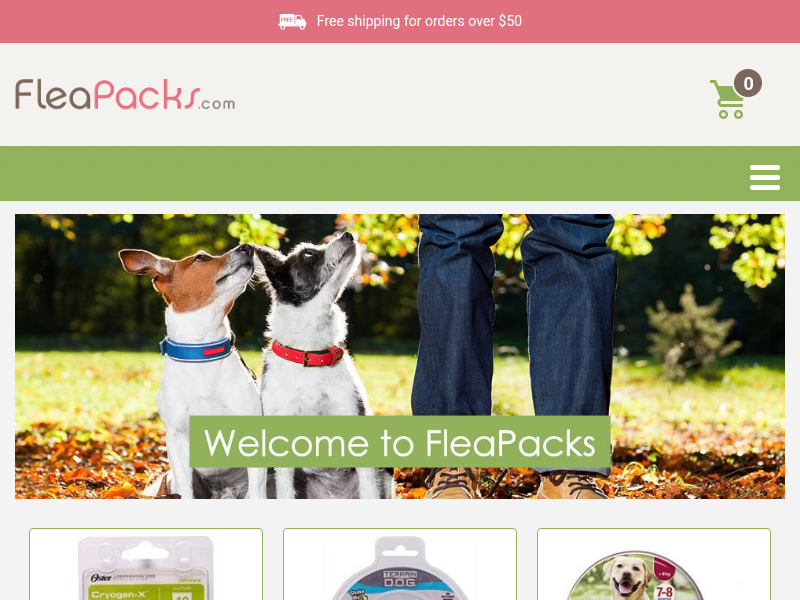
Task: Click the cart item count badge
Action: [x=748, y=83]
